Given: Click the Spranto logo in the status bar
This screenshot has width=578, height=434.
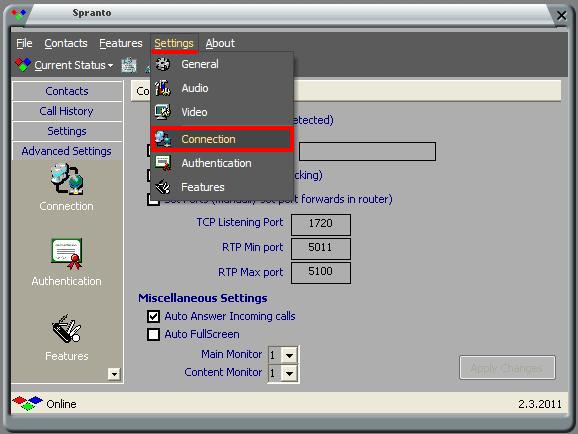Looking at the screenshot, I should [x=27, y=403].
